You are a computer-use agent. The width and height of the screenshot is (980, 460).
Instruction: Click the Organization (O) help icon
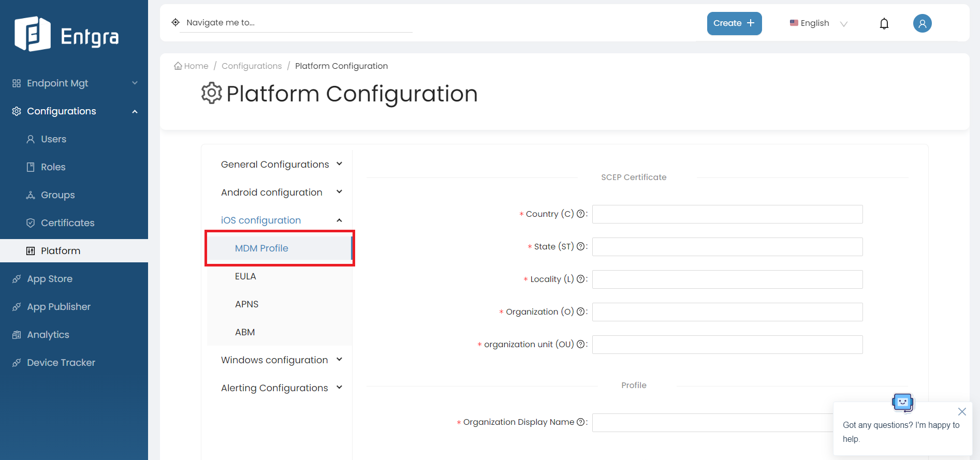[x=580, y=311]
